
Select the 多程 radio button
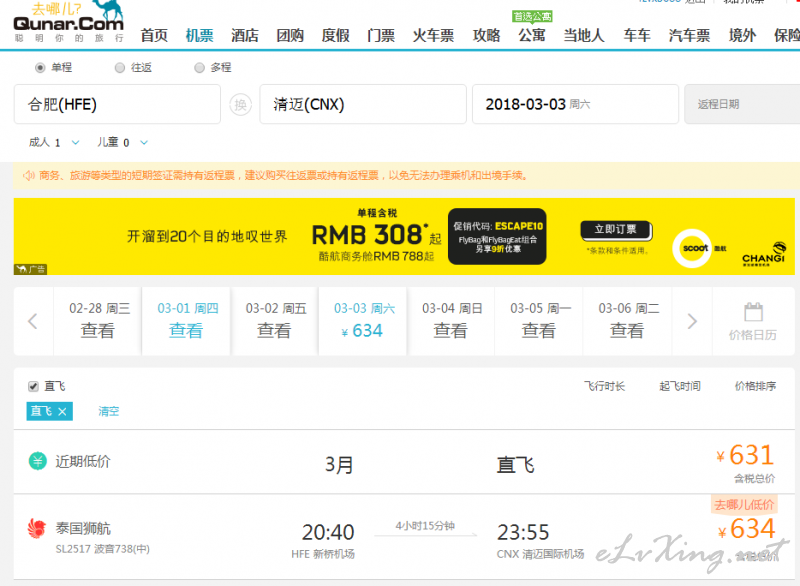(199, 68)
